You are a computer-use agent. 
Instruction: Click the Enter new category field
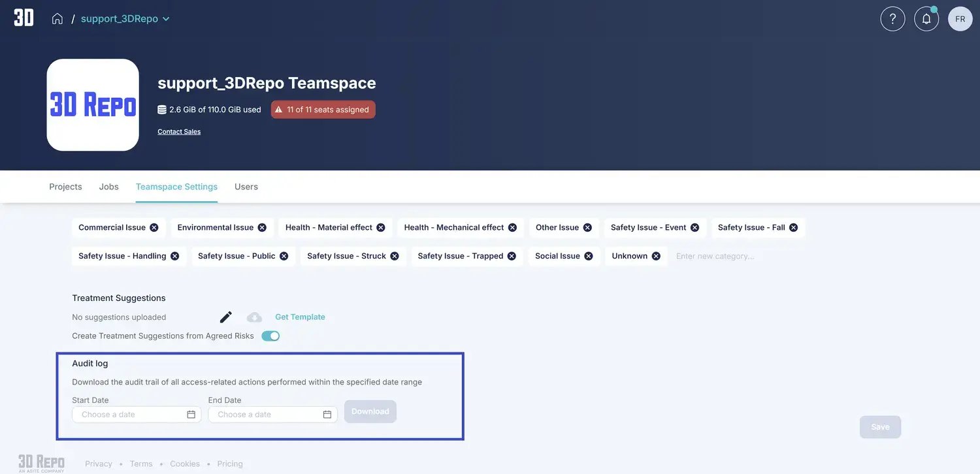(715, 256)
